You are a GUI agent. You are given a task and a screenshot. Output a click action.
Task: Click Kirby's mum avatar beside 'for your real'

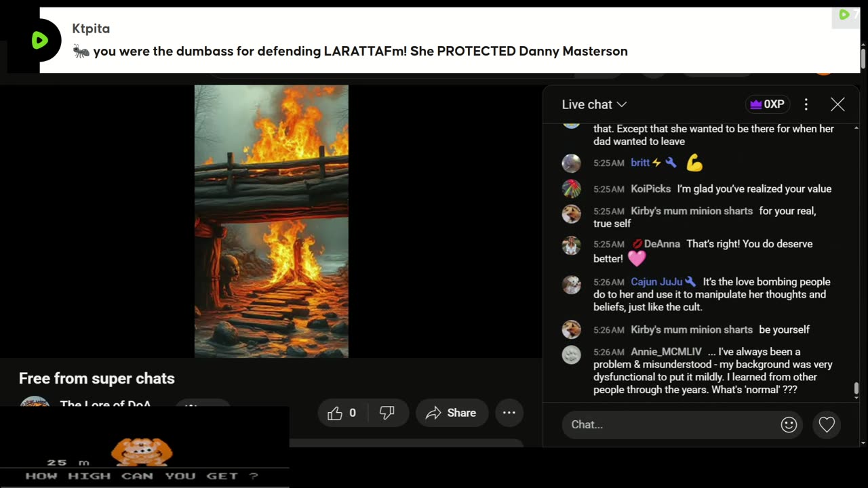pos(572,213)
